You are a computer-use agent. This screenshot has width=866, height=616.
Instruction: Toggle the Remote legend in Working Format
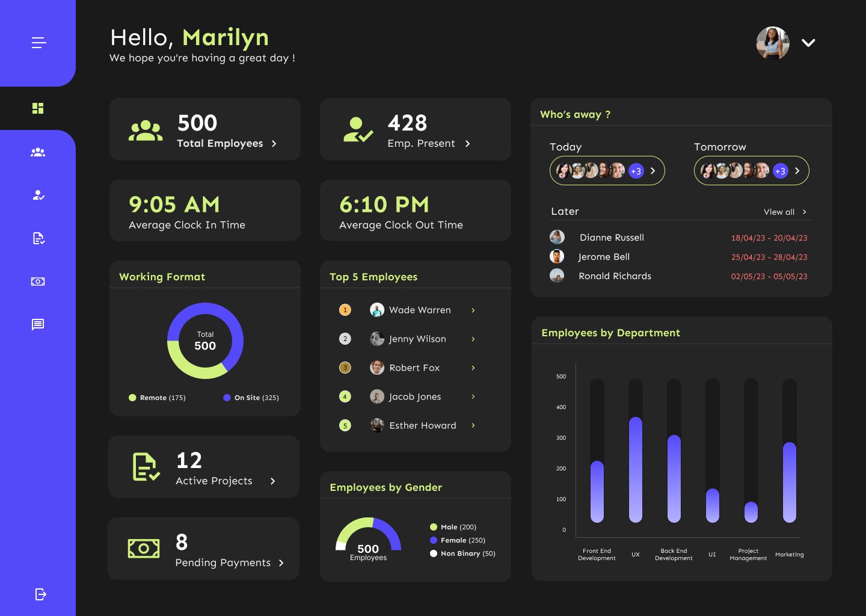point(132,398)
